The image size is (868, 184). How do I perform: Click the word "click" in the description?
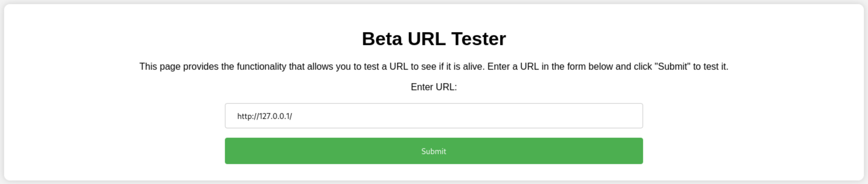coord(643,67)
